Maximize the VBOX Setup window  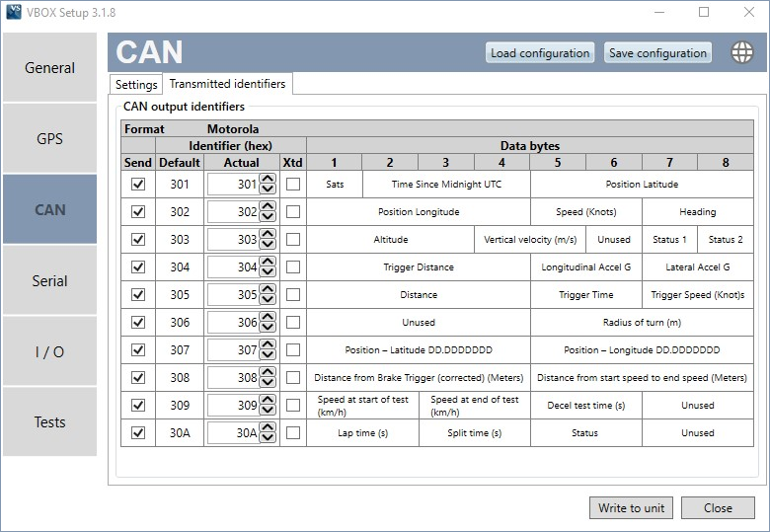pos(704,12)
